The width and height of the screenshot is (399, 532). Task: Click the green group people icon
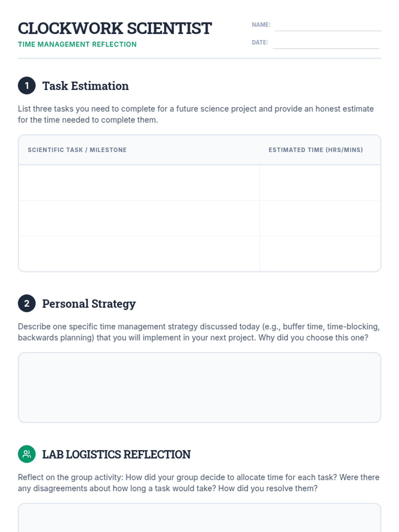[27, 454]
